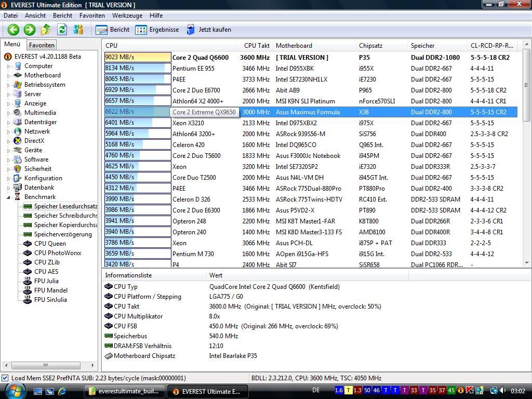The width and height of the screenshot is (532, 399).
Task: Select Speicher Schreibdurchsatz benchmark memory icon
Action: click(28, 216)
